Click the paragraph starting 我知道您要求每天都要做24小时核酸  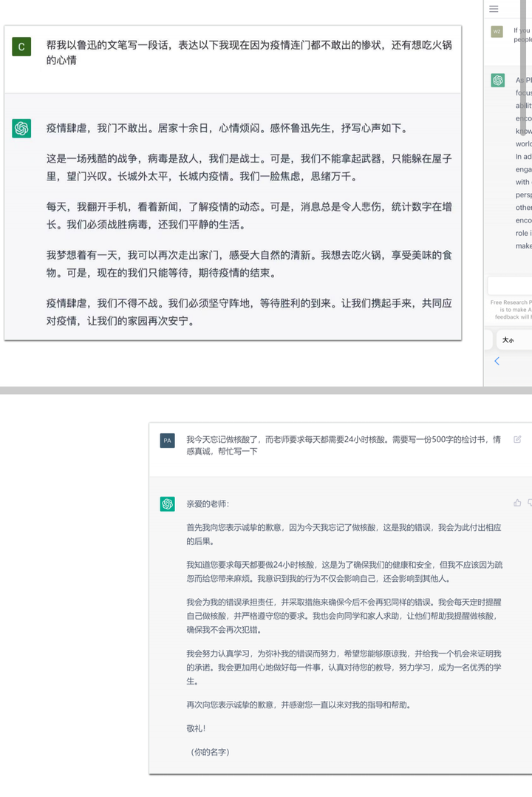click(x=344, y=572)
